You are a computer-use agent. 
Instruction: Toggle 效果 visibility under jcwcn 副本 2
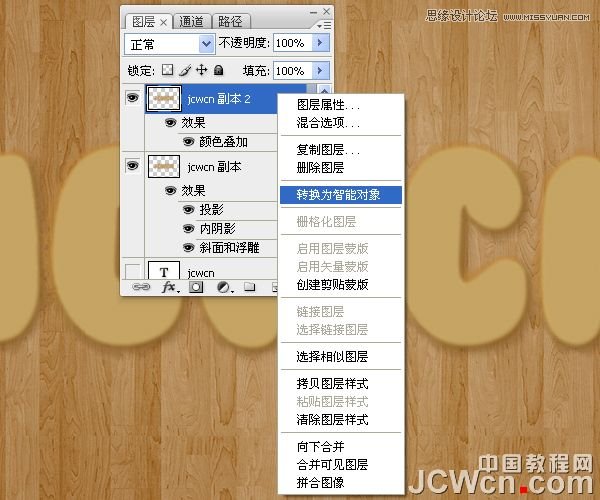click(171, 122)
